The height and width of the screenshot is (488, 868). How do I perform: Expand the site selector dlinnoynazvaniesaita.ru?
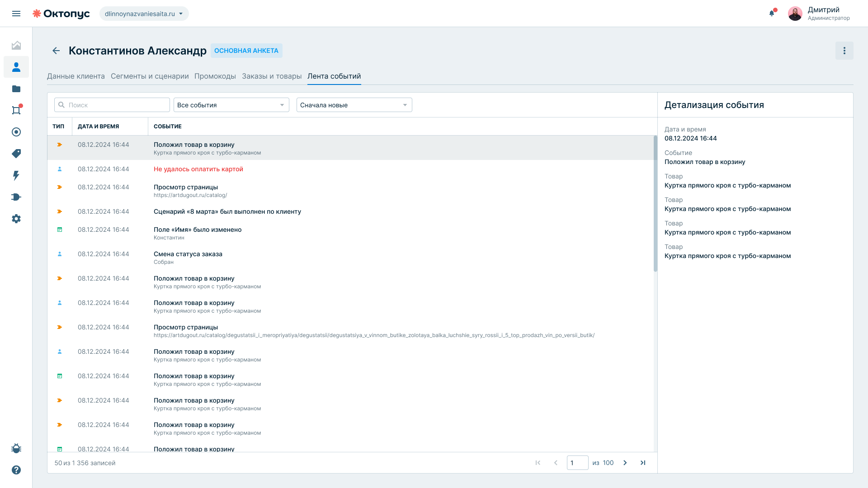(x=144, y=14)
